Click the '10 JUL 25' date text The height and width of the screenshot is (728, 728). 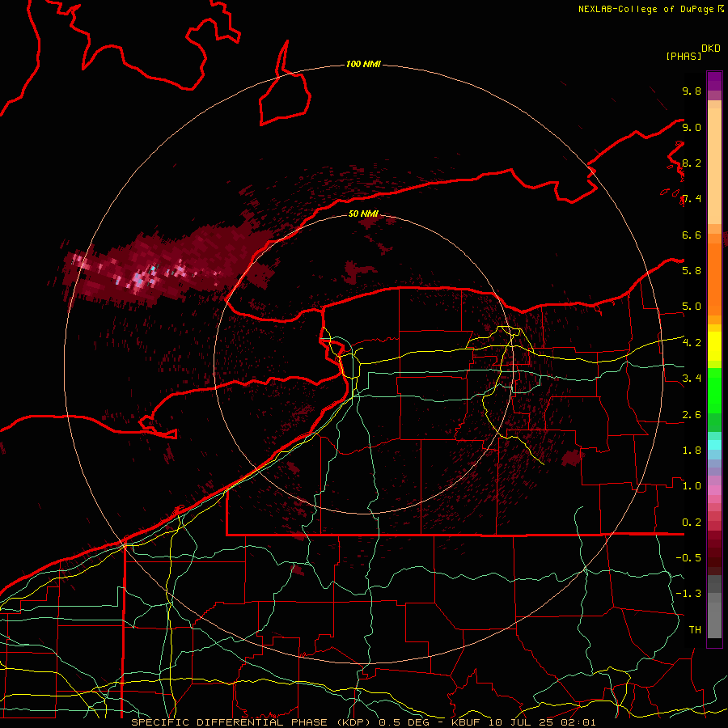521,722
